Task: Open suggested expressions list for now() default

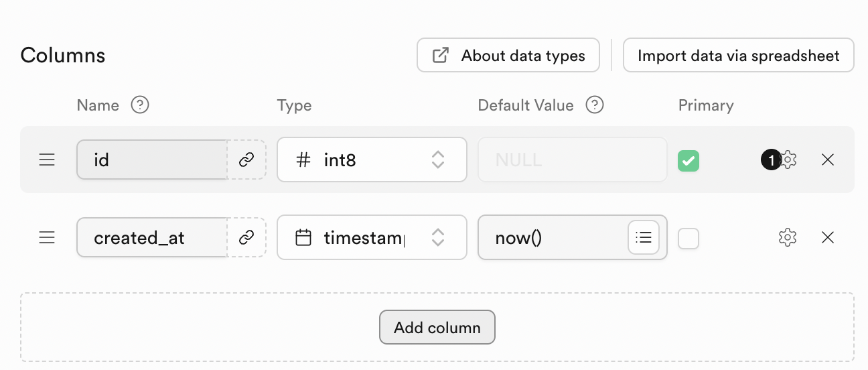Action: 644,237
